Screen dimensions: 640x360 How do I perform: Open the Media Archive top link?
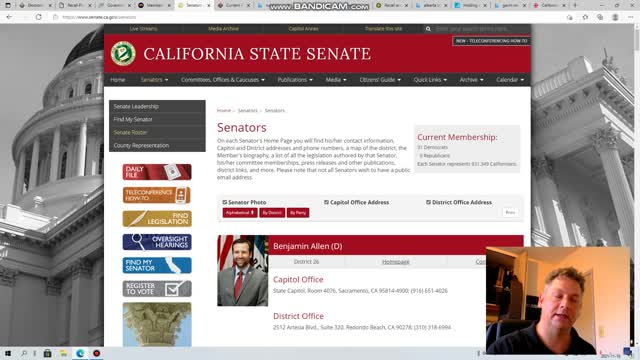point(223,29)
